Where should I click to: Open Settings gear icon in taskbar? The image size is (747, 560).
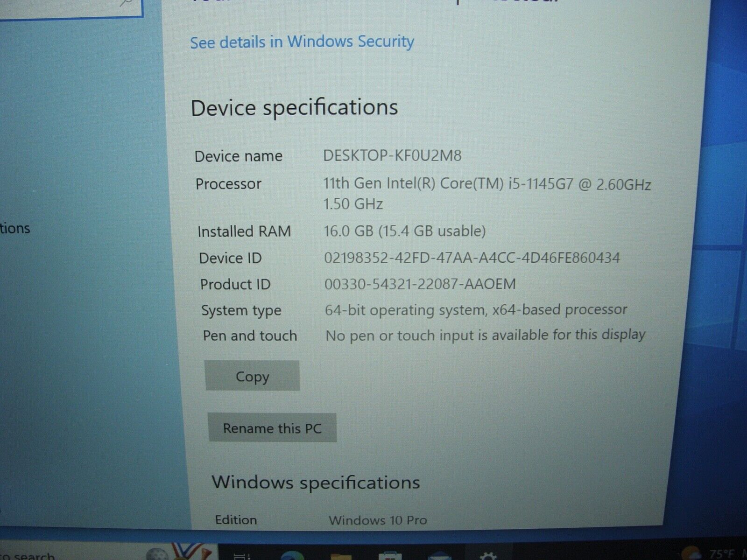(488, 555)
